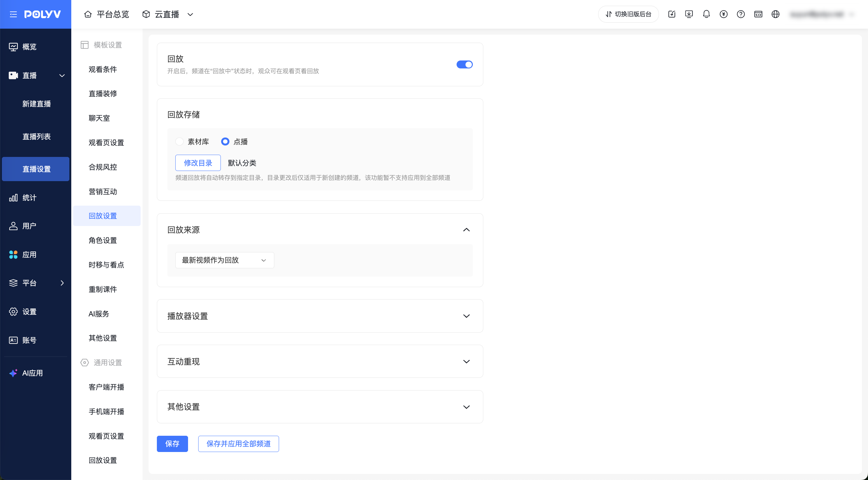Open 聊天室 settings
Screen dimensions: 868x480
[x=99, y=118]
